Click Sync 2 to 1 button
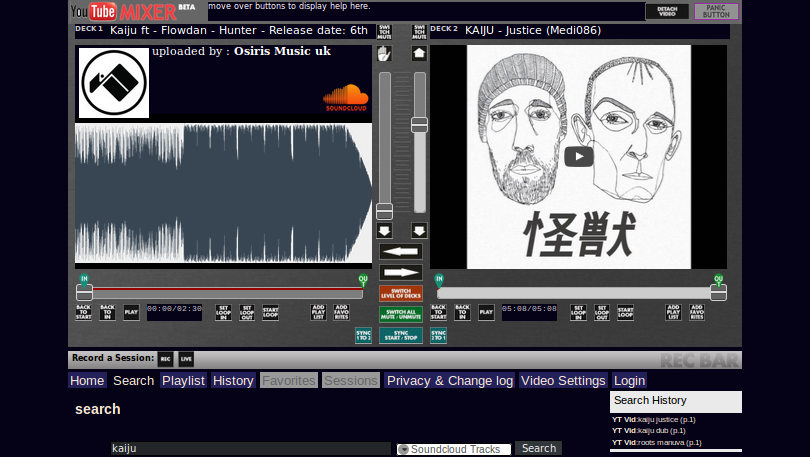Image resolution: width=810 pixels, height=457 pixels. pyautogui.click(x=438, y=335)
